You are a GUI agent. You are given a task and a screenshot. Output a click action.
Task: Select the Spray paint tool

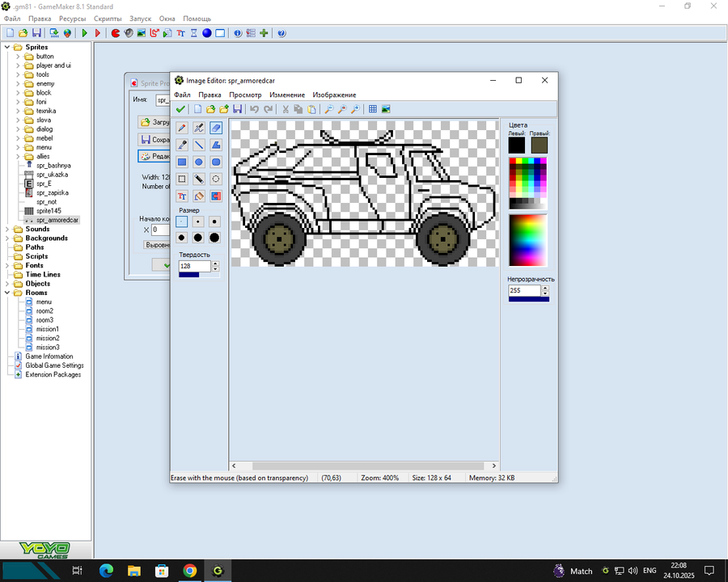(x=199, y=128)
